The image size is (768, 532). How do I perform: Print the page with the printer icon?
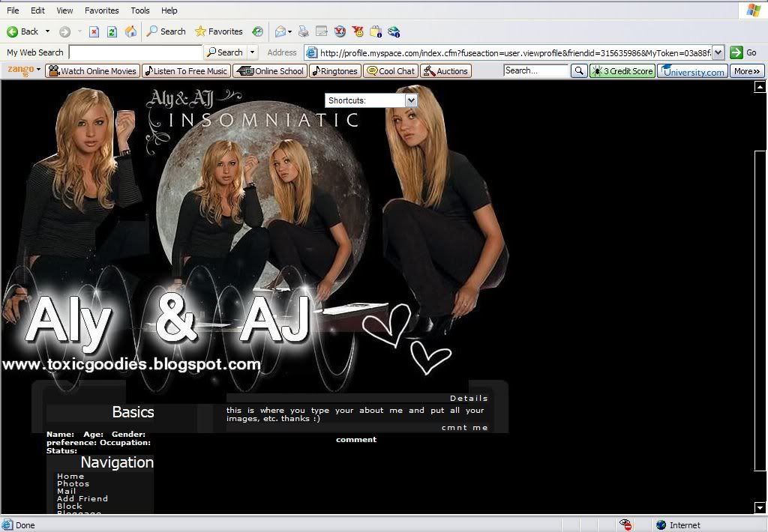point(304,31)
